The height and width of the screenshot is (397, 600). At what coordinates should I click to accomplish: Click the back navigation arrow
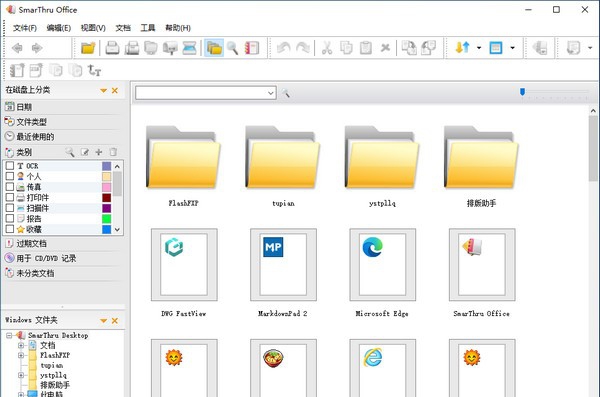(x=17, y=48)
